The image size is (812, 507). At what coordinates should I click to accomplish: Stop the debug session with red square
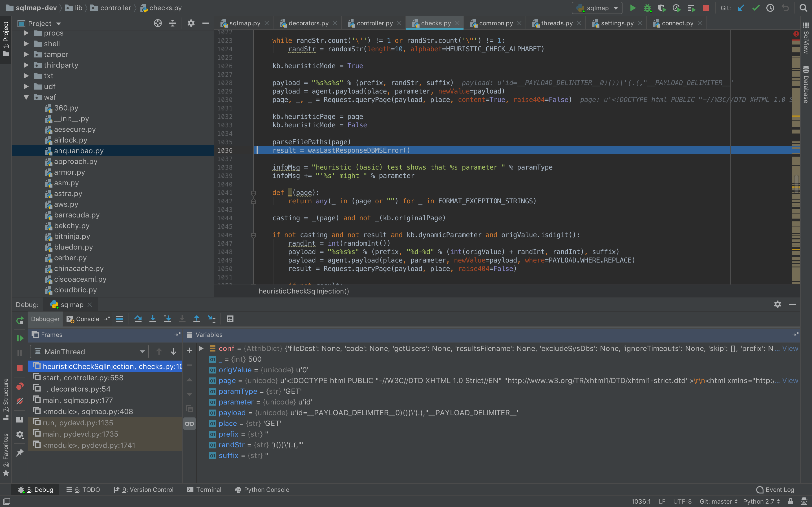(20, 368)
